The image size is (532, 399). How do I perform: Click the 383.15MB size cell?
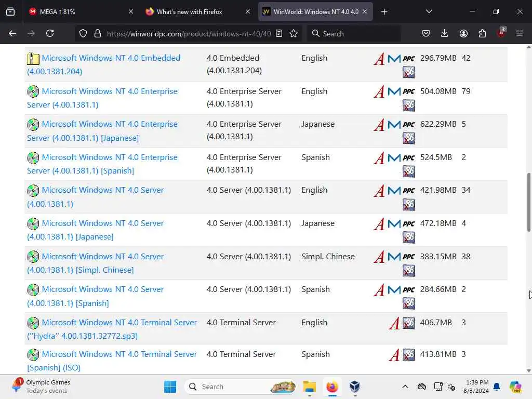[x=438, y=257]
